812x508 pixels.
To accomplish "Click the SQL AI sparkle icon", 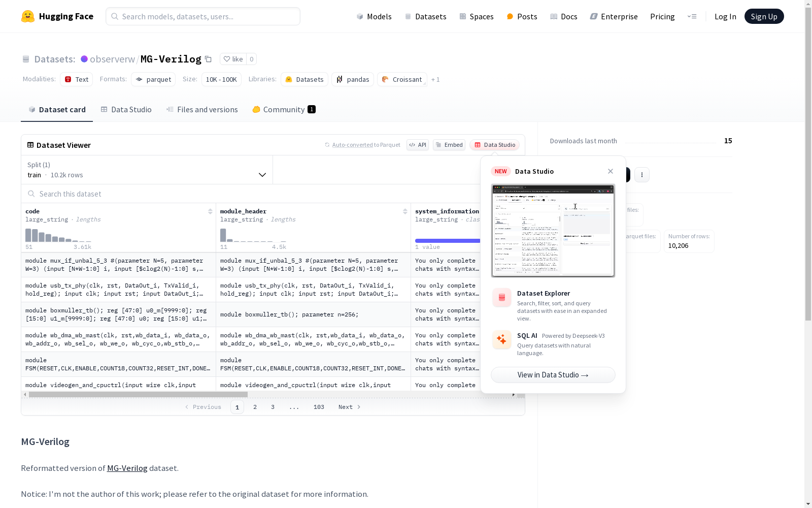I will coord(501,339).
